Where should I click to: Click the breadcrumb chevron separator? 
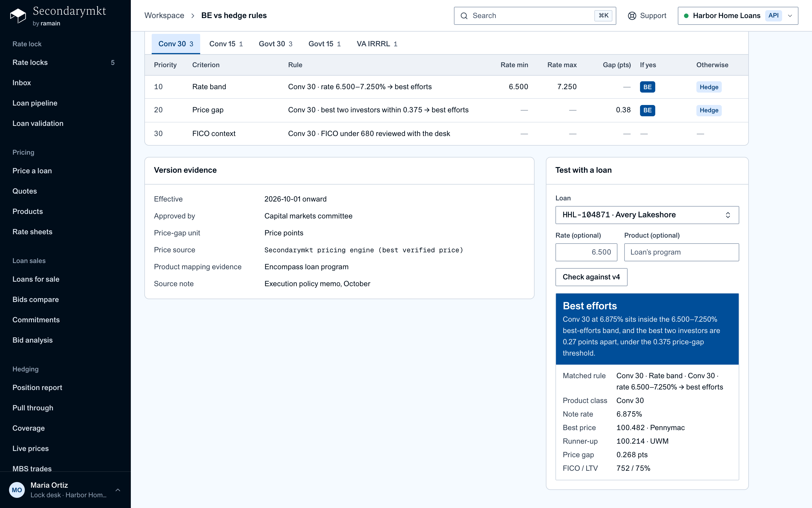[x=193, y=16]
